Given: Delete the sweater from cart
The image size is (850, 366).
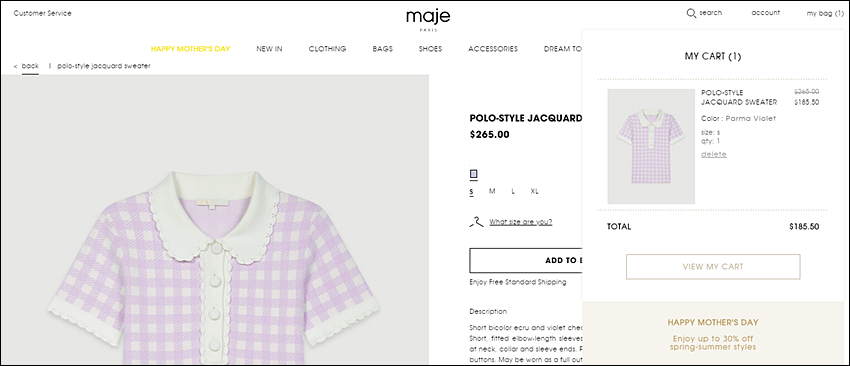Looking at the screenshot, I should tap(714, 155).
